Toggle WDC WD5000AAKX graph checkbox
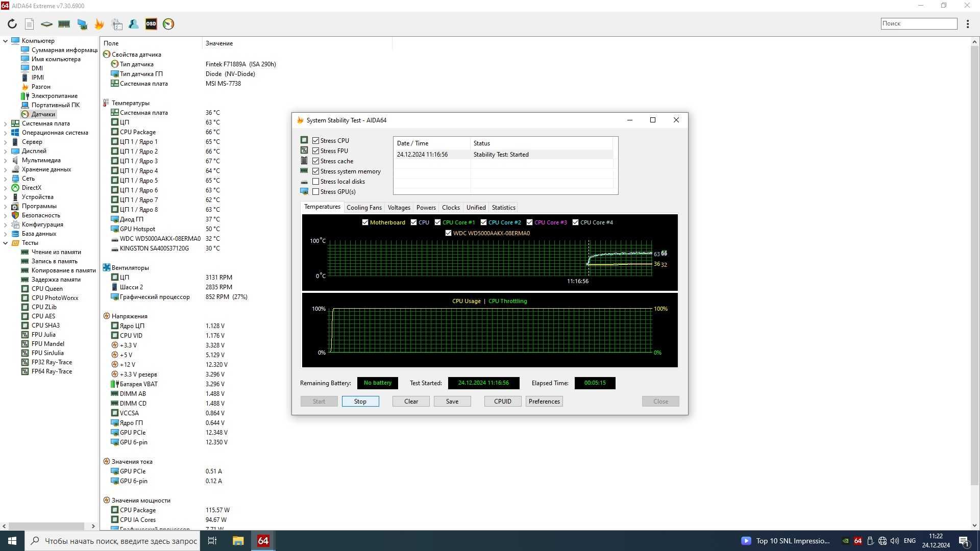The width and height of the screenshot is (980, 551). 448,233
